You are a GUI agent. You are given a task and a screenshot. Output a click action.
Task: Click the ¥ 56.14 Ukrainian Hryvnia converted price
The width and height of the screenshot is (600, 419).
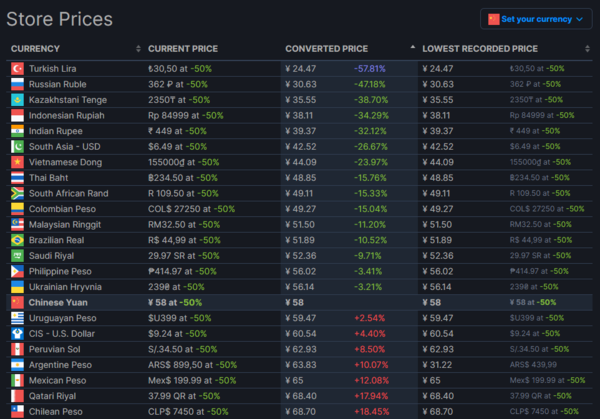coord(299,287)
